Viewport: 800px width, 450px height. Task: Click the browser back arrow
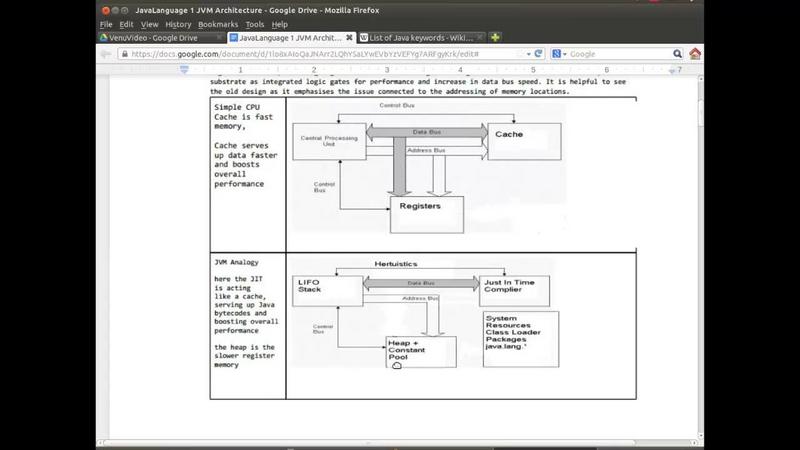(106, 54)
